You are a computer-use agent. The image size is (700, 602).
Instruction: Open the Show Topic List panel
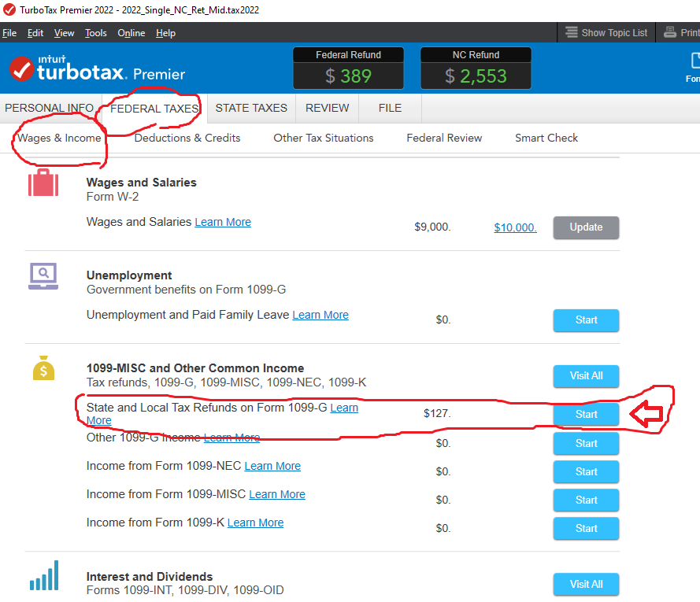[606, 32]
